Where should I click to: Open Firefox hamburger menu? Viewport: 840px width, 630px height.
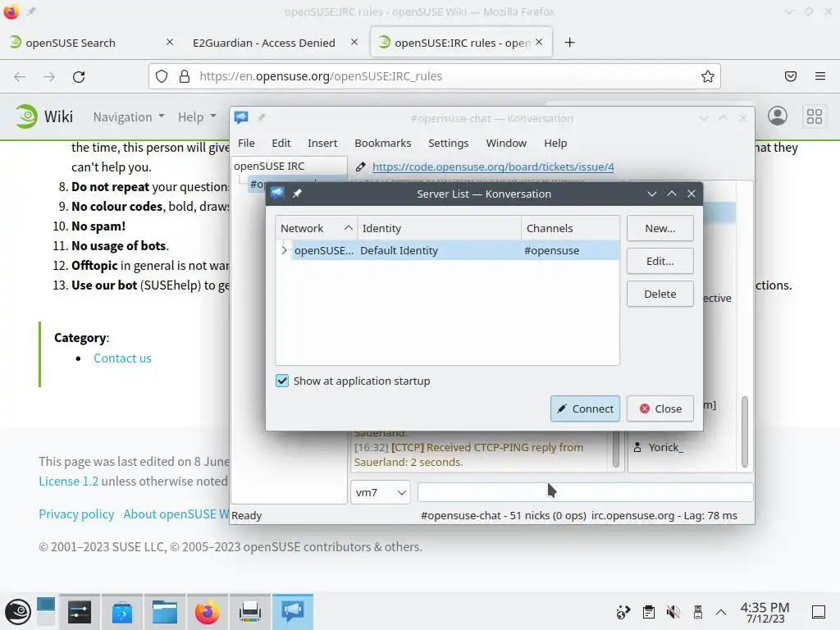820,76
